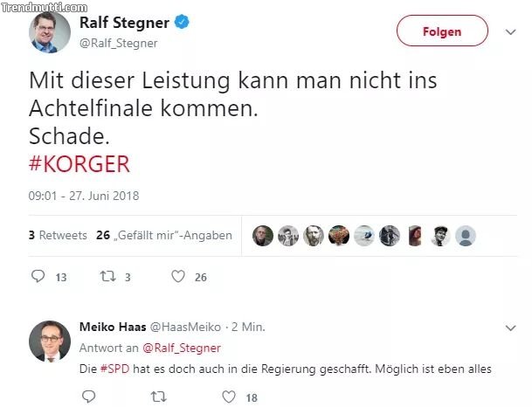
Task: Reply to Meiko Haas's tweet
Action: pos(88,397)
